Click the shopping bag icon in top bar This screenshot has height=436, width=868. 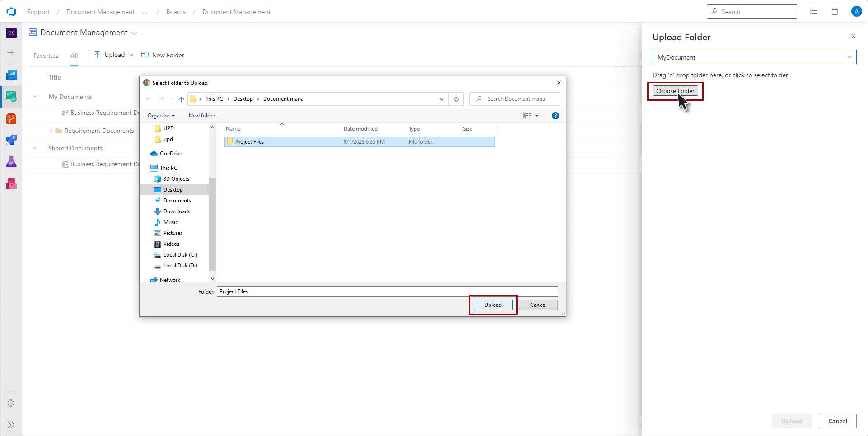[x=835, y=11]
